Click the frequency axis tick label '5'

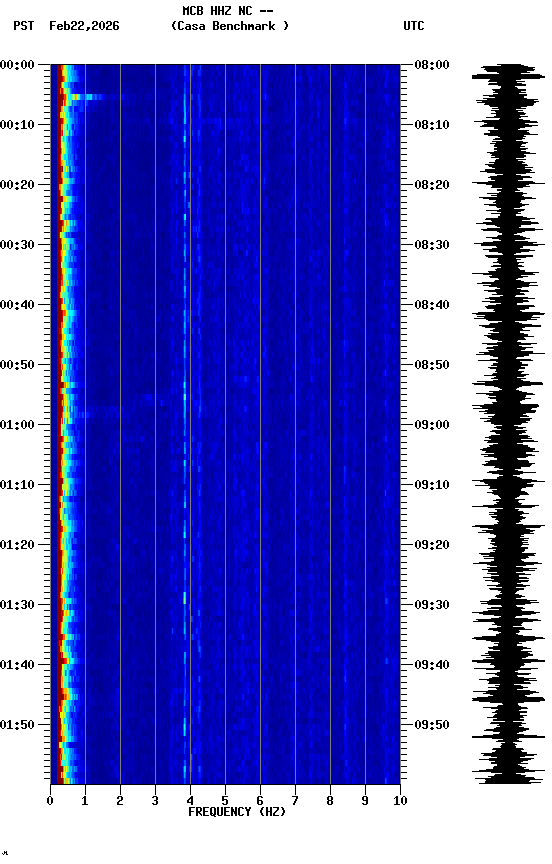click(225, 801)
